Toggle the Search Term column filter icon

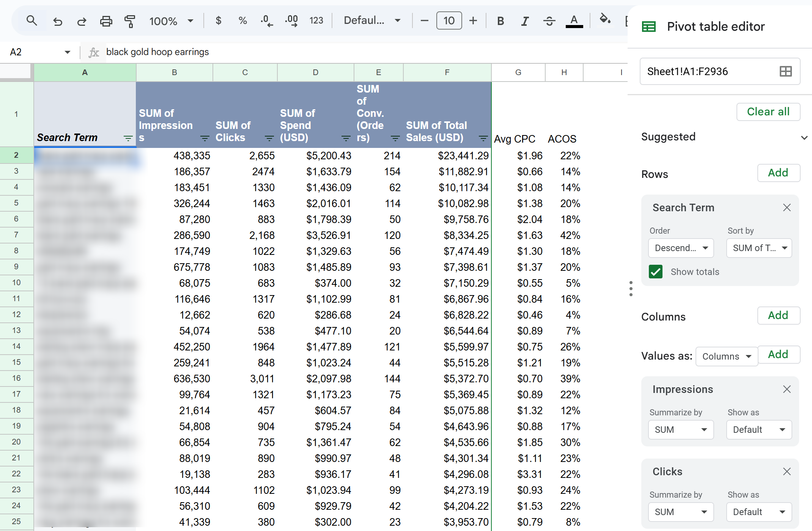coord(128,138)
